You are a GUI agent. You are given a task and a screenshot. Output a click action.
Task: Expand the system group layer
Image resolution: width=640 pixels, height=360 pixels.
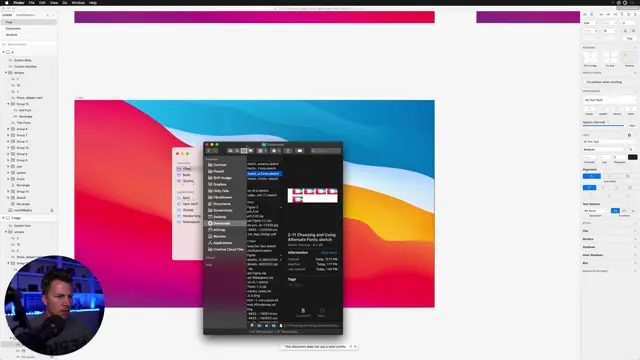(8, 173)
